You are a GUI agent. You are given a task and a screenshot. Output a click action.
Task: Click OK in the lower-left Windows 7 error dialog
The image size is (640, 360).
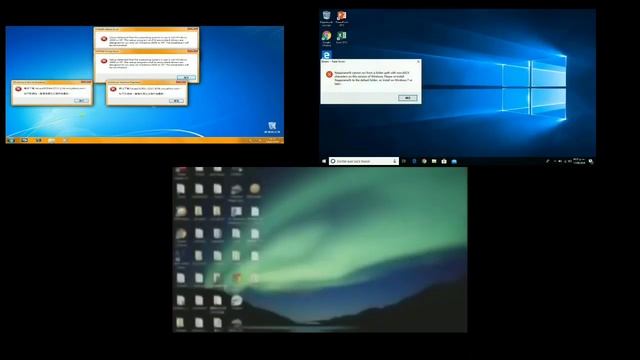pyautogui.click(x=82, y=100)
